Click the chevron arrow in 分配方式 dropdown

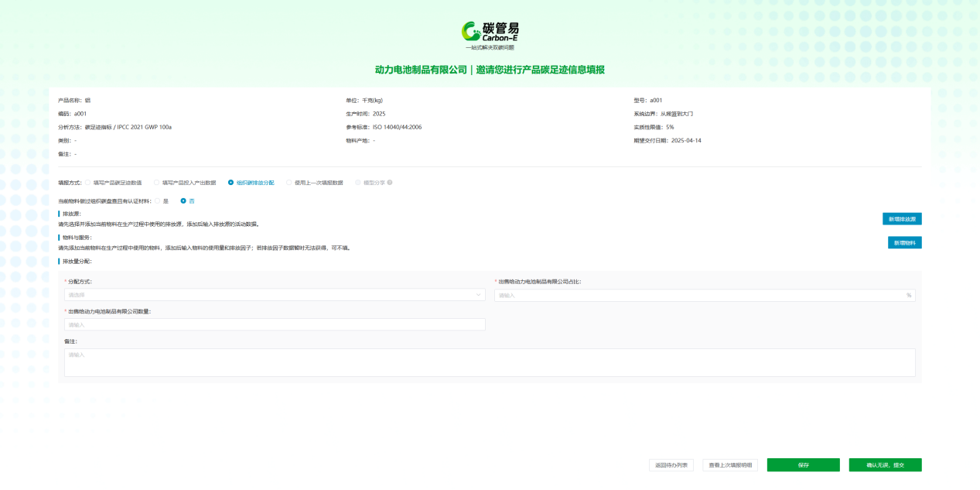point(479,295)
